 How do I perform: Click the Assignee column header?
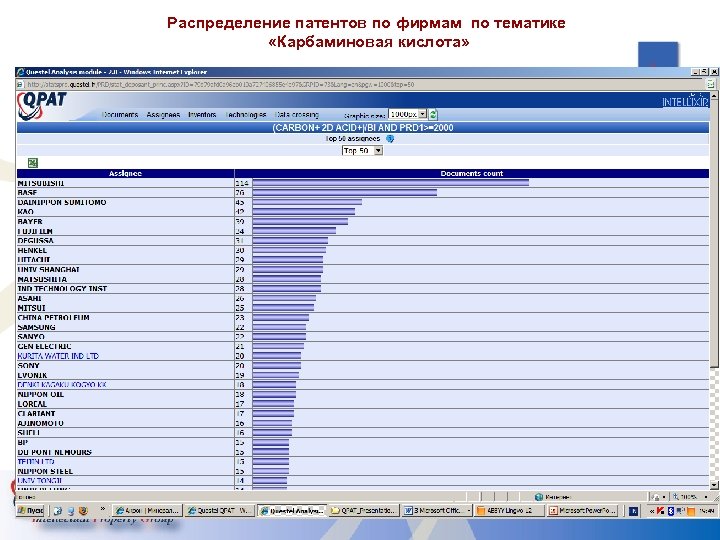pyautogui.click(x=125, y=174)
